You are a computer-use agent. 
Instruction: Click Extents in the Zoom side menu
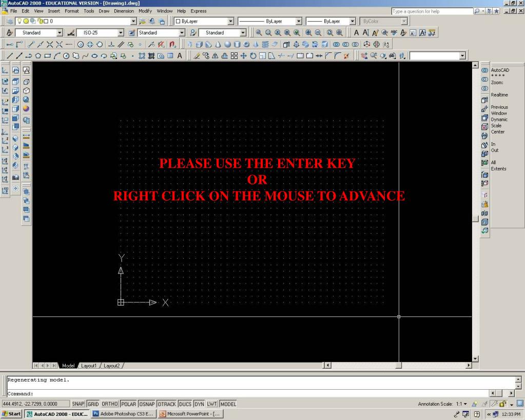pyautogui.click(x=498, y=169)
